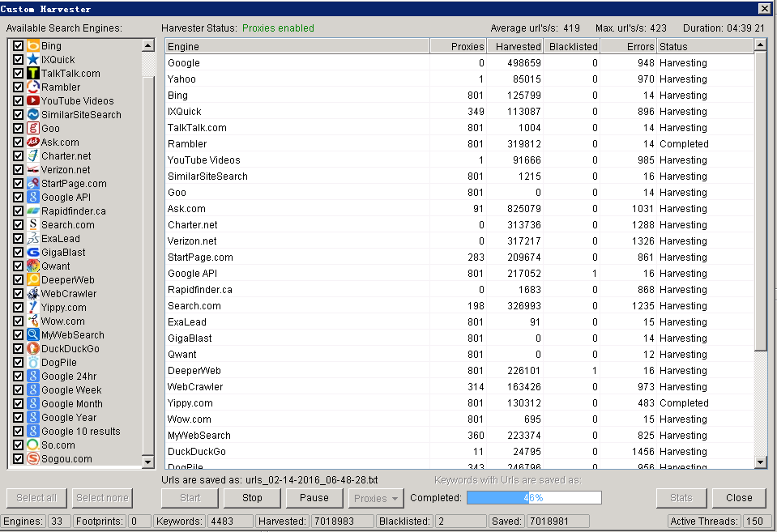This screenshot has width=777, height=532.
Task: Click the Close button
Action: (x=740, y=498)
